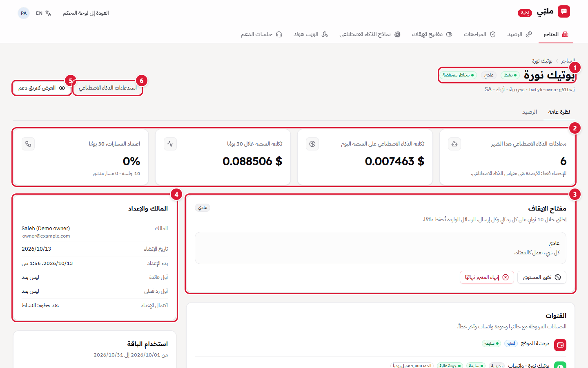Click the إدارة red badge near logo
The image size is (588, 368).
525,13
